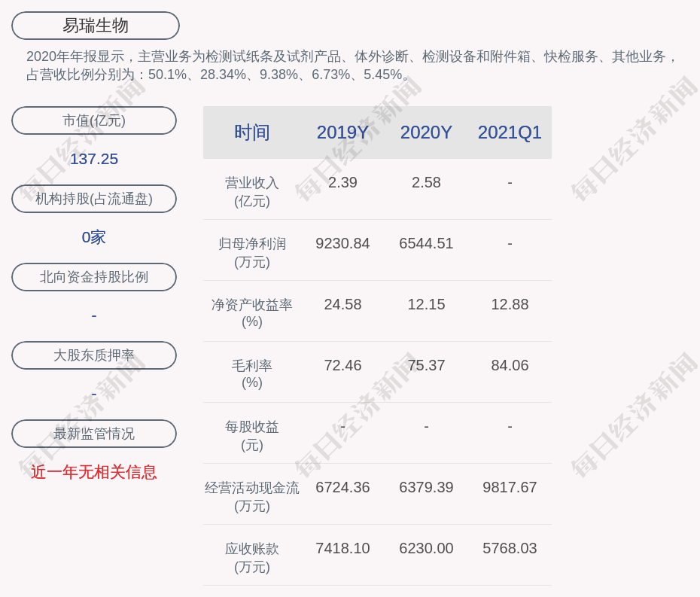The height and width of the screenshot is (597, 700).
Task: Click cash flow value 6379.39
Action: [426, 487]
